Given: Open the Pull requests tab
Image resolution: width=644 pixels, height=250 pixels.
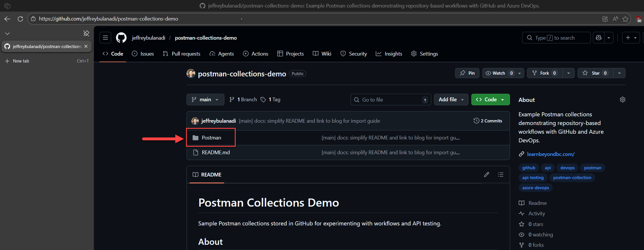Looking at the screenshot, I should tap(182, 54).
